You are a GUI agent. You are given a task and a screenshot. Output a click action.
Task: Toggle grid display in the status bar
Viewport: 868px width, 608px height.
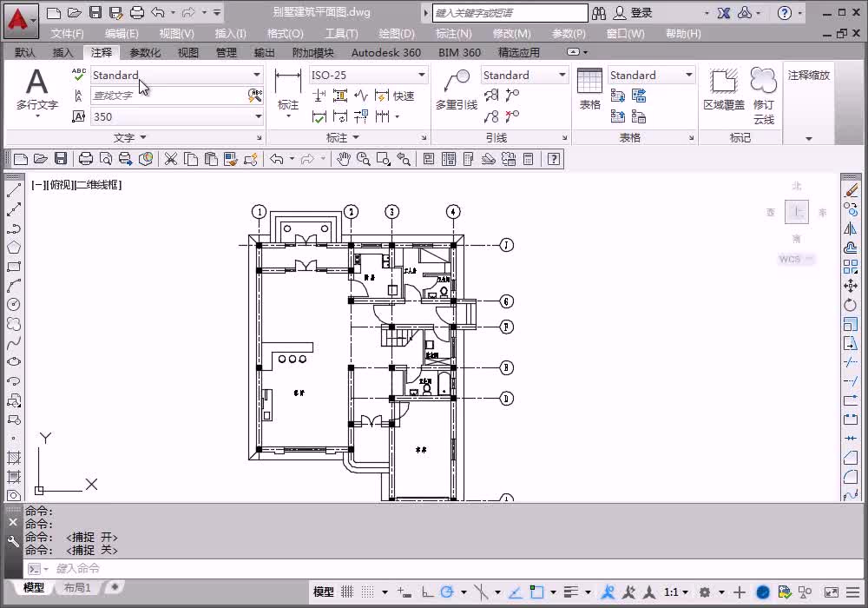(x=347, y=592)
